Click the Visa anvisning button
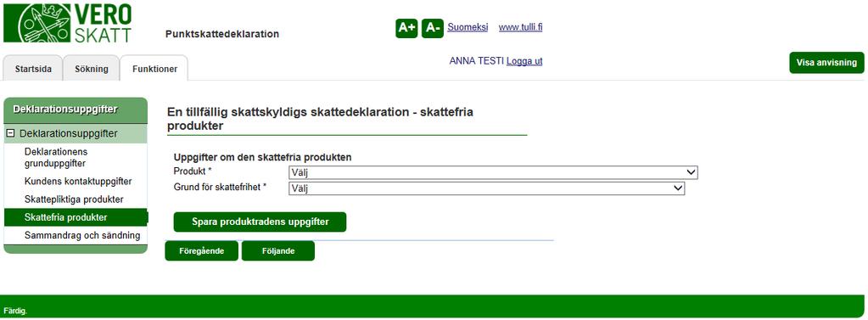The image size is (868, 320). click(826, 63)
